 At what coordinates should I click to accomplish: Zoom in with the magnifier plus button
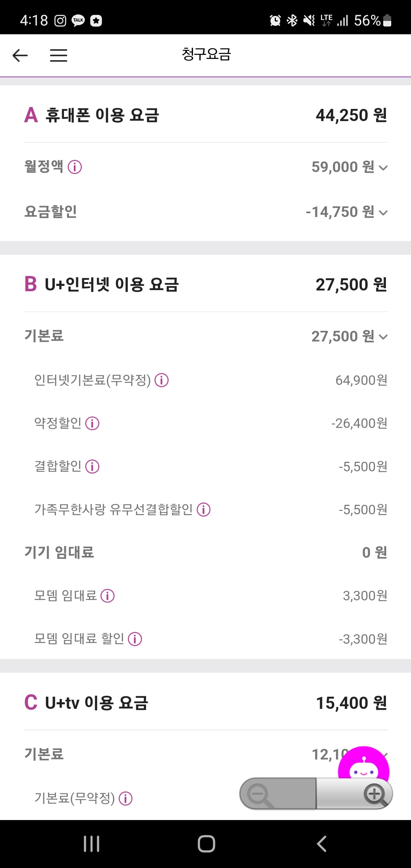[375, 794]
